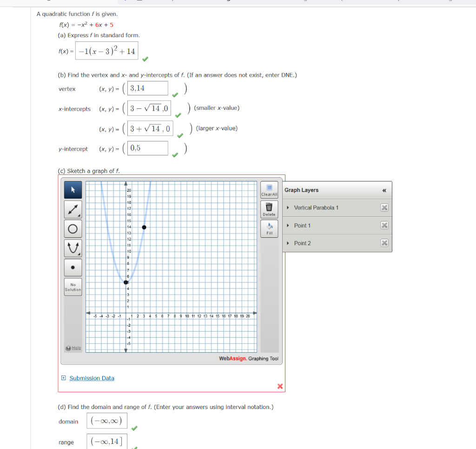Select the line drawing tool

[73, 208]
